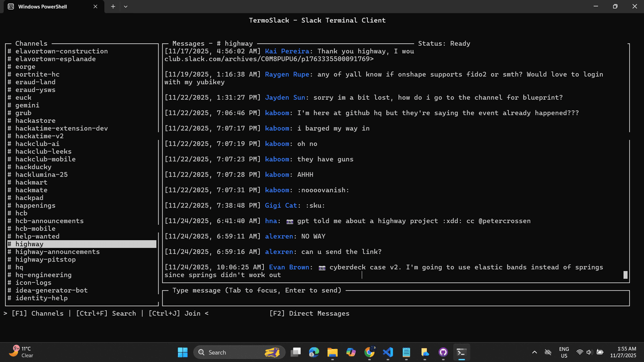Add a new terminal tab
Screen dimensions: 644x362
point(113,7)
